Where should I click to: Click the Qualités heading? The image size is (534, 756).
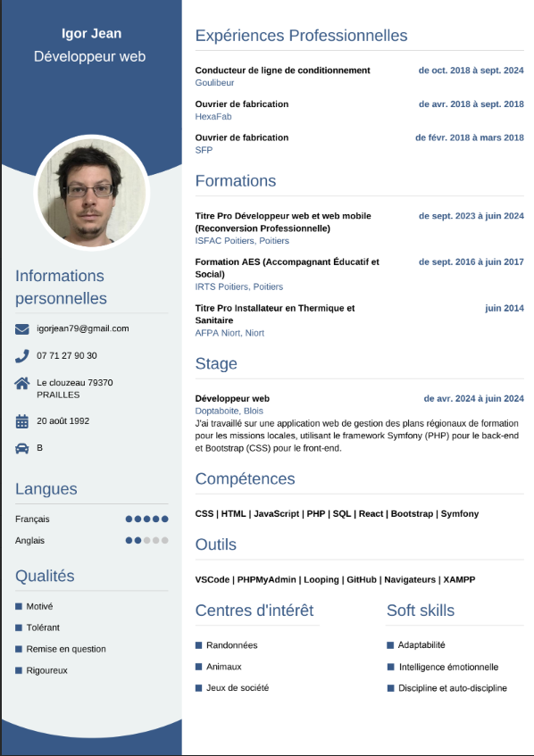point(45,576)
